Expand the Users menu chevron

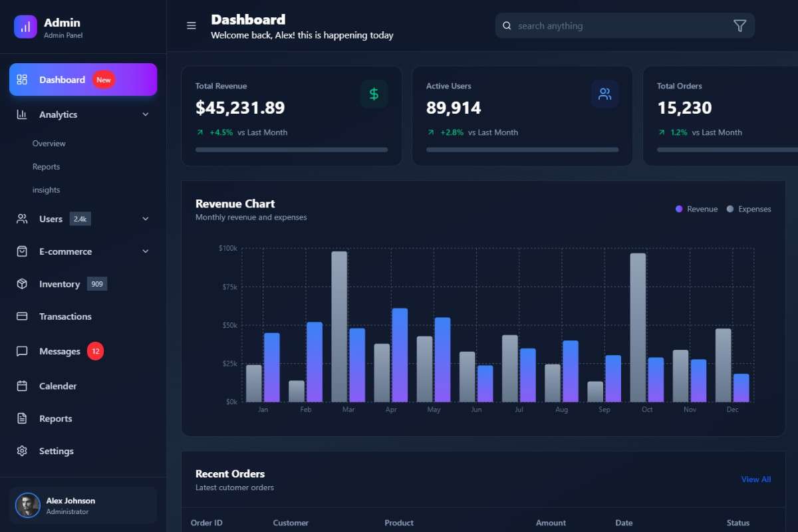click(x=145, y=218)
